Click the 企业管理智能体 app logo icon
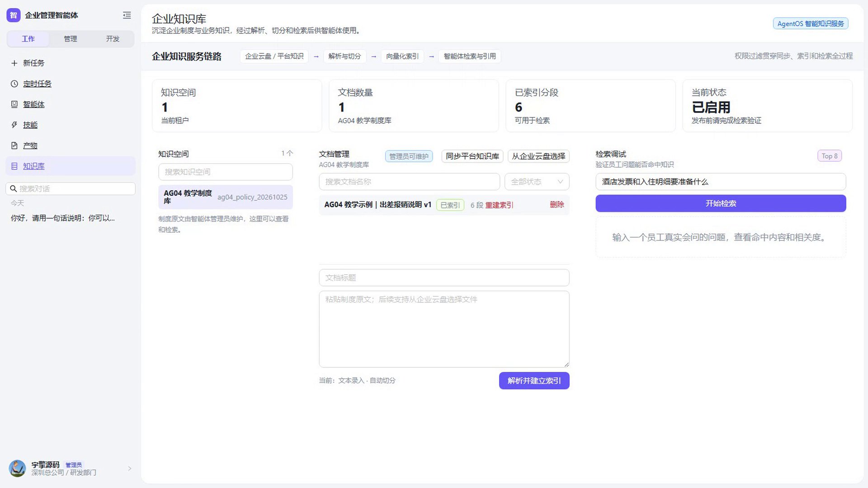Image resolution: width=868 pixels, height=488 pixels. [x=14, y=15]
